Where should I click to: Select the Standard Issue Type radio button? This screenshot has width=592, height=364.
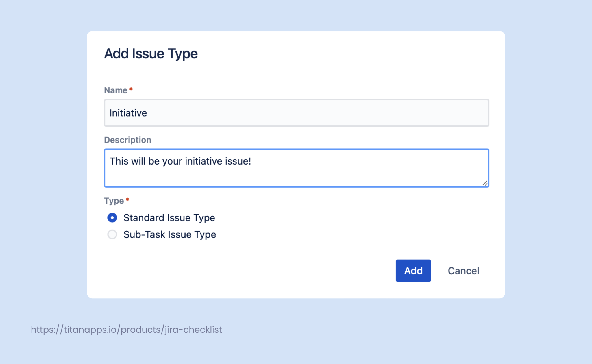tap(112, 218)
